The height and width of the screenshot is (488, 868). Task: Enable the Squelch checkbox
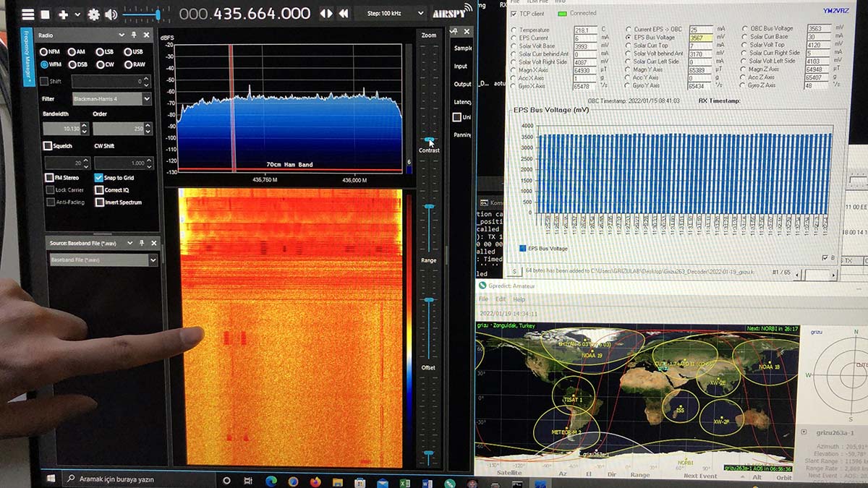coord(48,146)
